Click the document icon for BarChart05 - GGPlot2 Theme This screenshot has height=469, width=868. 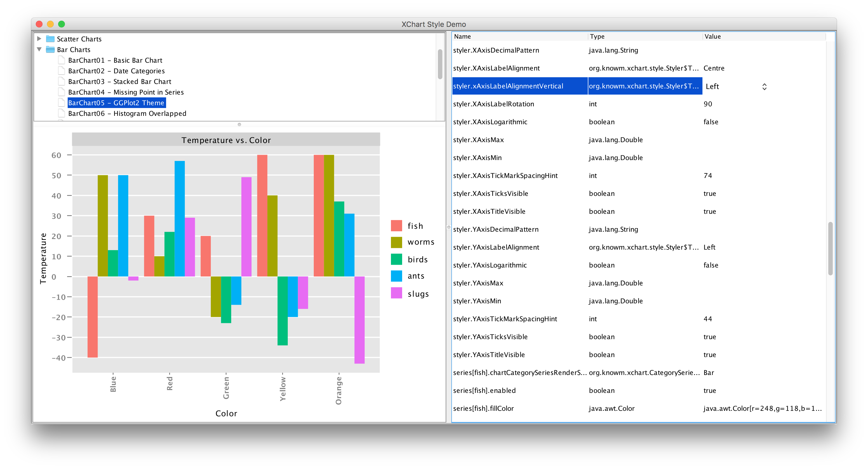[x=61, y=102]
